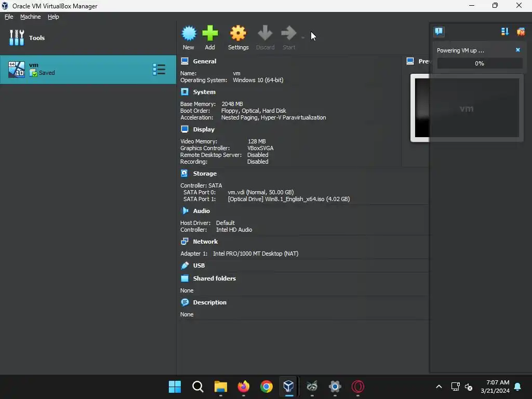Open Settings via the orange gear icon
Screen dimensions: 532x399
[238, 33]
